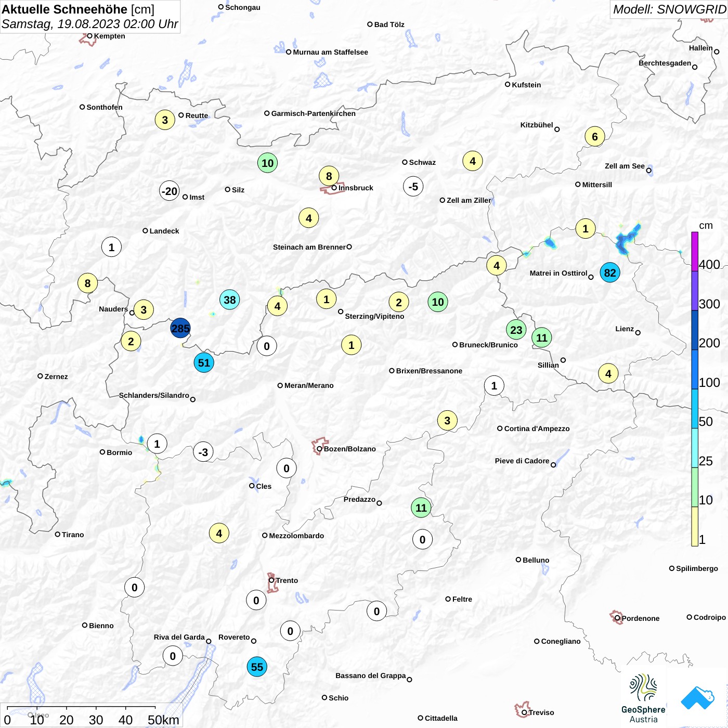This screenshot has width=728, height=728.
Task: Click the Bad Tölz town label
Action: 389,24
